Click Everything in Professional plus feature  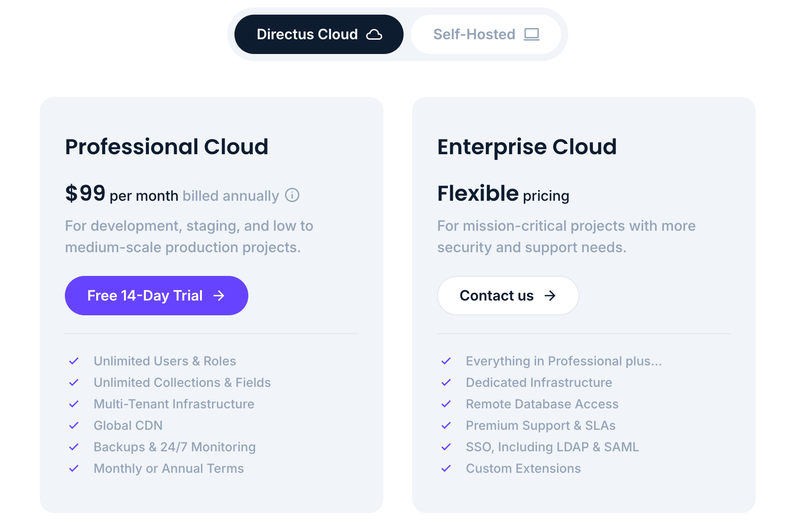[x=563, y=361]
